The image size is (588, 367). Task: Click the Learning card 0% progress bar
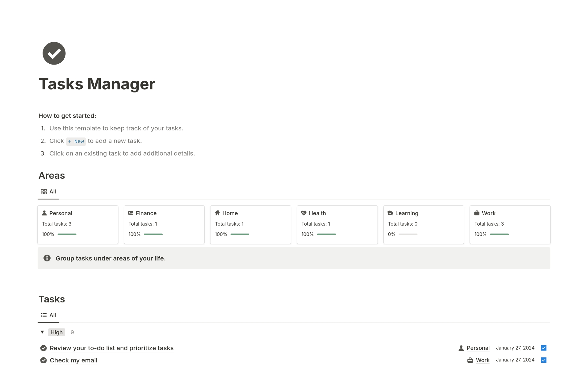tap(408, 234)
